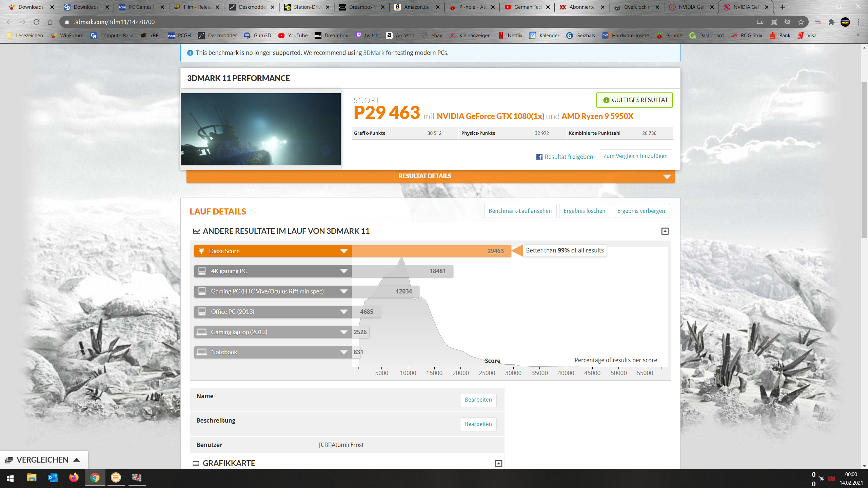The image size is (868, 488).
Task: Collapse the Grafikkarte section
Action: (498, 463)
